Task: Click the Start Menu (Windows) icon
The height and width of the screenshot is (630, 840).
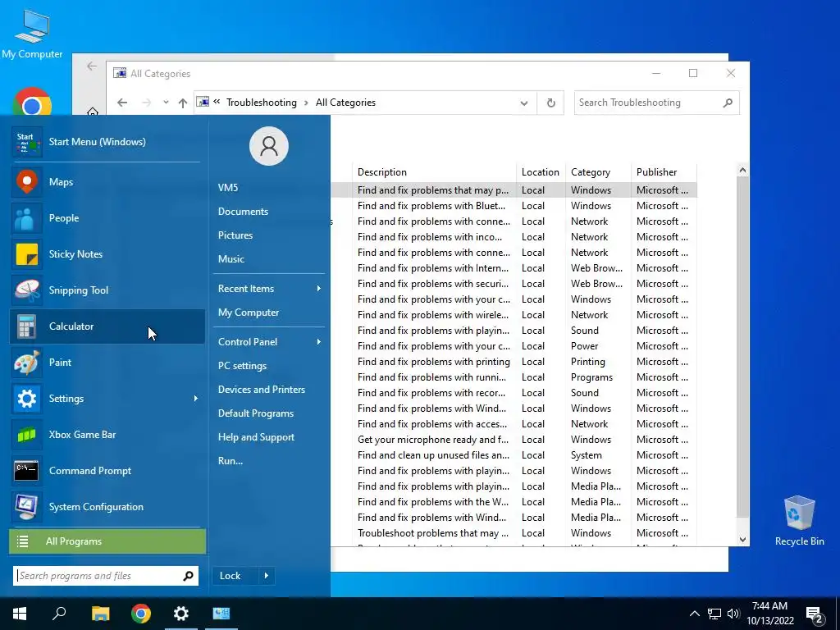Action: pyautogui.click(x=25, y=142)
